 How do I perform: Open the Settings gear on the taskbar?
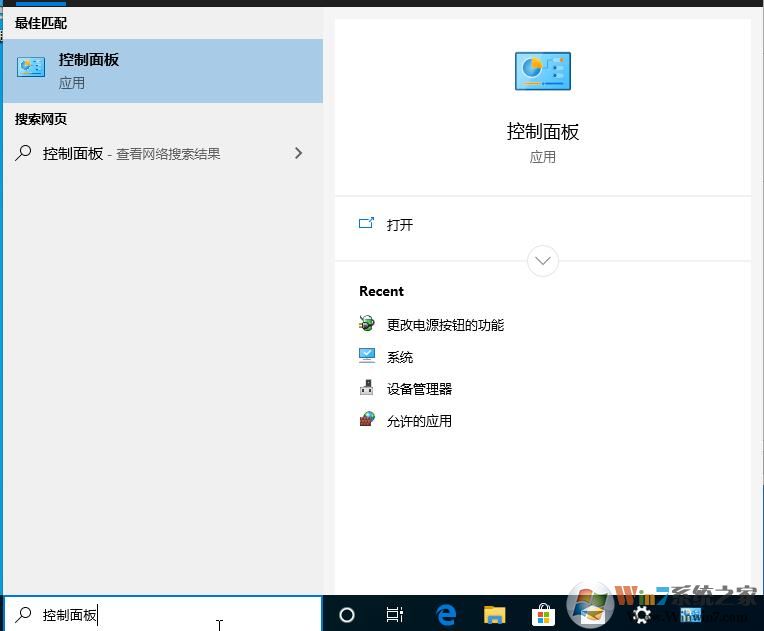pos(641,615)
